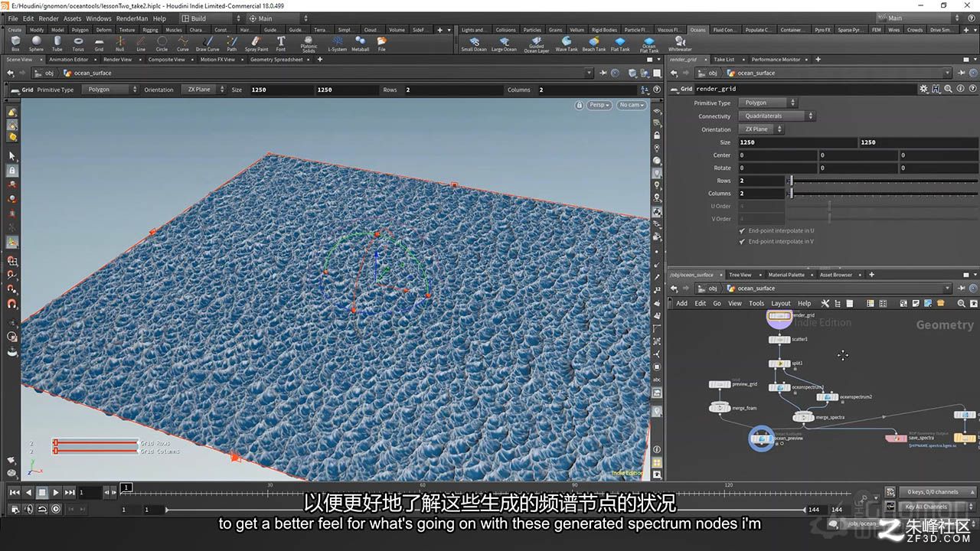Open the viewport toolbar Orientation ZX Plane dropdown

(x=203, y=90)
